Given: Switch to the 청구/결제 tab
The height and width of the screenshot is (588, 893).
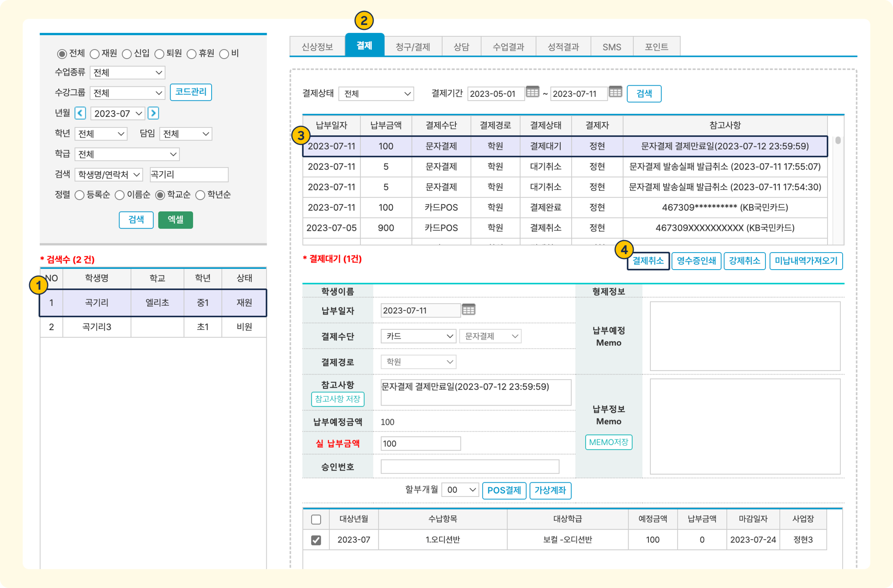Looking at the screenshot, I should (x=413, y=47).
